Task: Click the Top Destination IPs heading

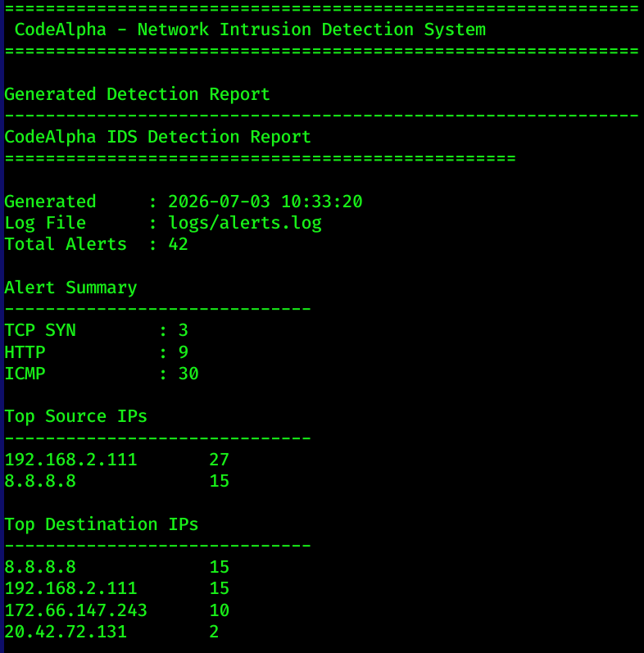Action: tap(102, 524)
